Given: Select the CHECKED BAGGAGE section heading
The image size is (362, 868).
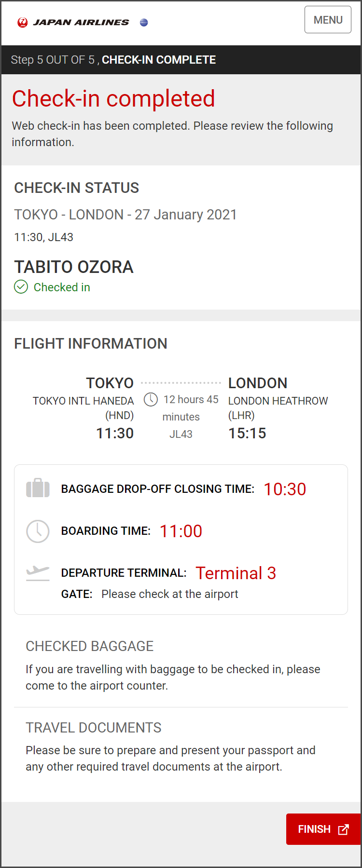Looking at the screenshot, I should (90, 646).
